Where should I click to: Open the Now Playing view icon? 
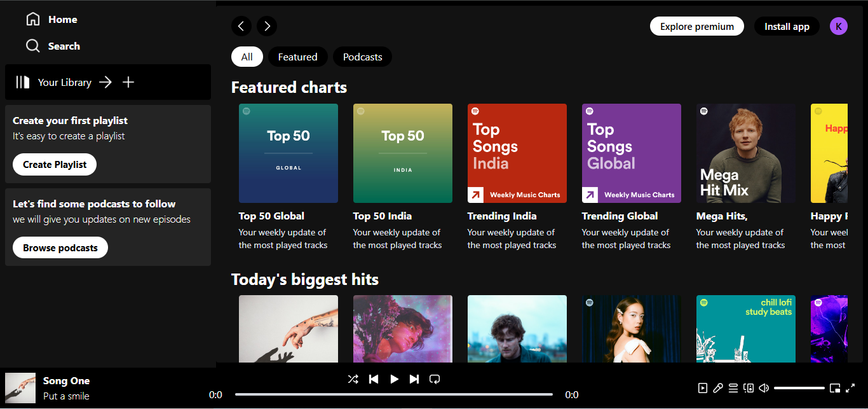tap(703, 388)
